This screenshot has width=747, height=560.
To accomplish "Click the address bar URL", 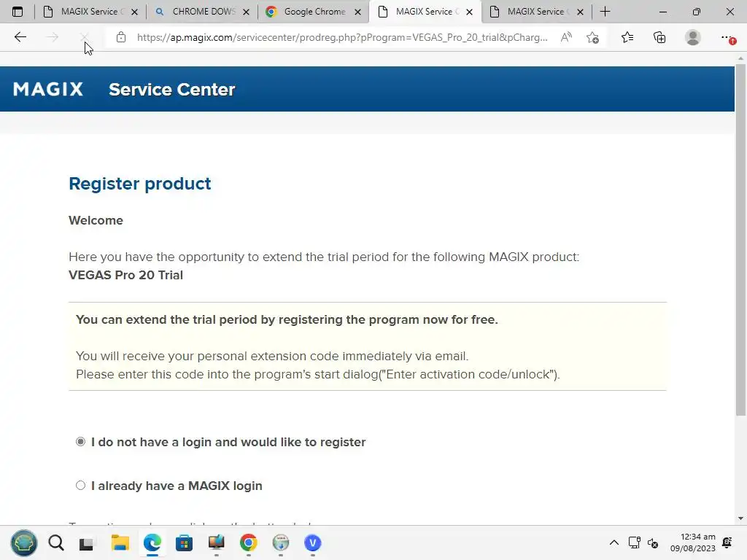I will [x=342, y=37].
